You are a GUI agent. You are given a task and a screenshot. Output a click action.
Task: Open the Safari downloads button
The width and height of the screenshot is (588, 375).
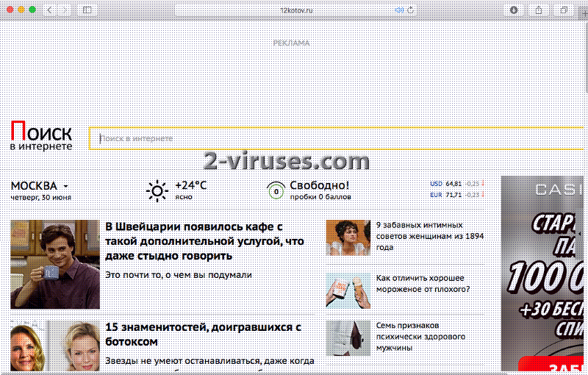[x=513, y=10]
